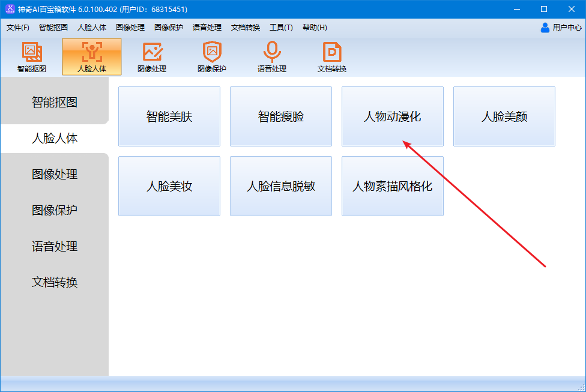The image size is (586, 392).
Task: Select the 智能抠图 toolbar icon
Action: [32, 57]
